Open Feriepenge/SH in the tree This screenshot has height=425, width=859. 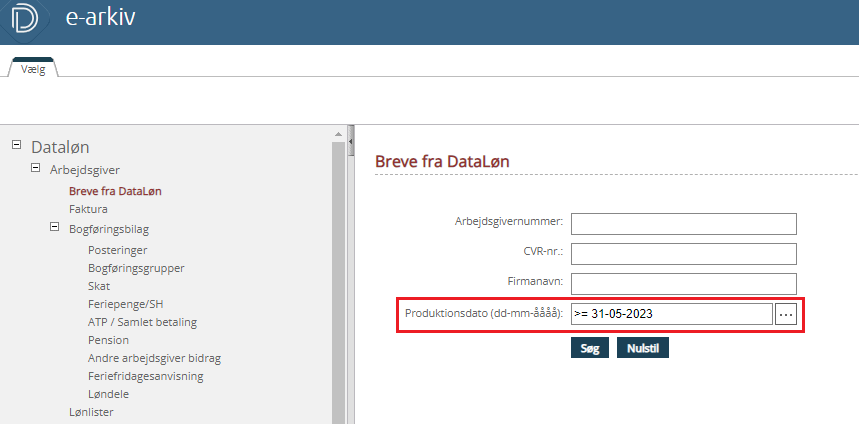125,304
